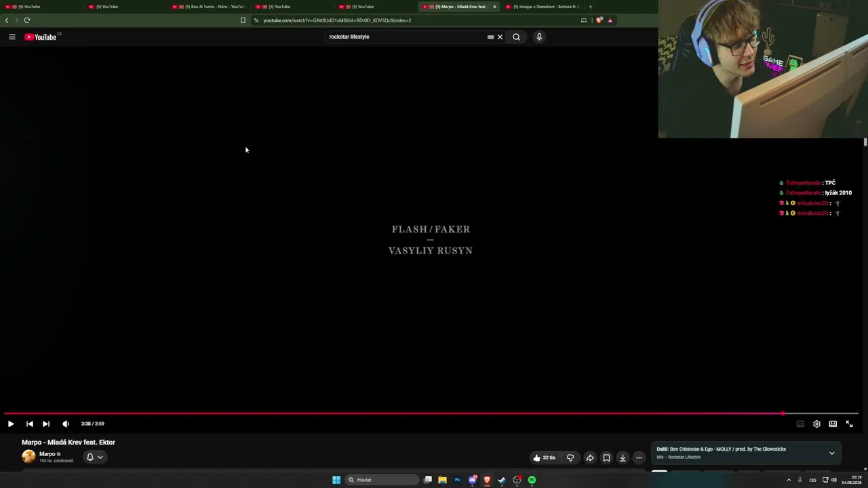Image resolution: width=868 pixels, height=488 pixels.
Task: Start voice search with the microphone
Action: [539, 37]
